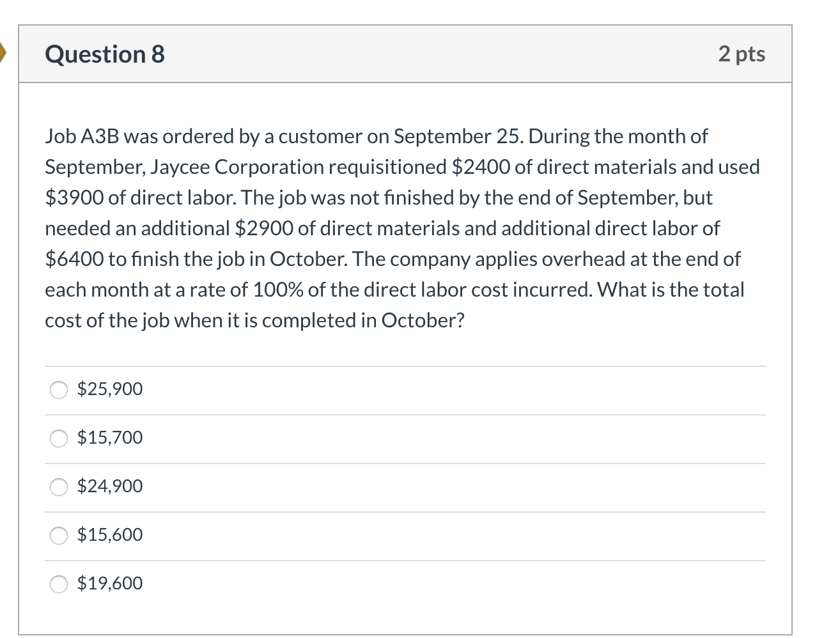
Task: Select the $15,700 answer radio button
Action: [x=58, y=439]
